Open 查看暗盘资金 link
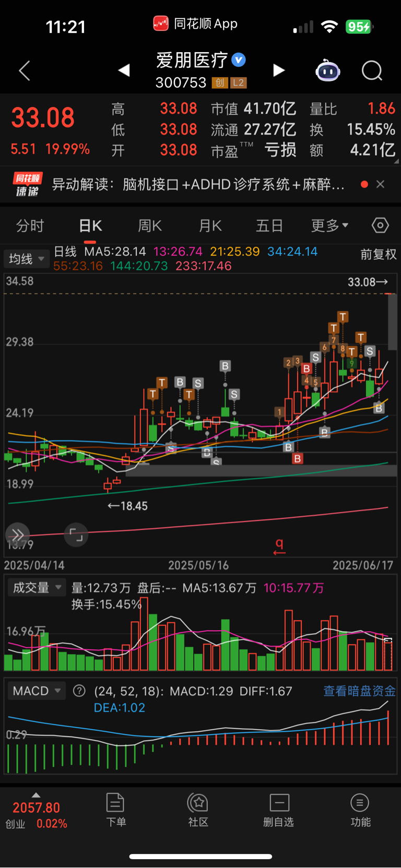401x868 pixels. coord(359,691)
